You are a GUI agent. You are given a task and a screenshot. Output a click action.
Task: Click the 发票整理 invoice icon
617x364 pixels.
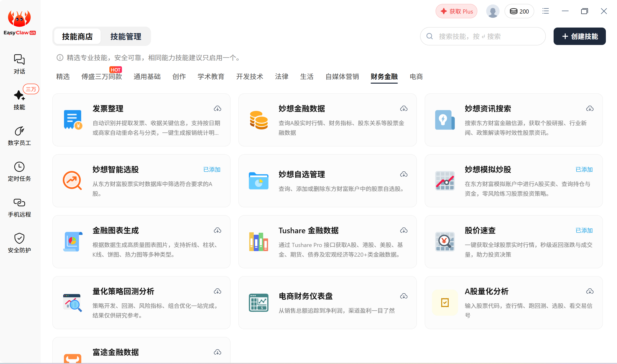(x=73, y=120)
